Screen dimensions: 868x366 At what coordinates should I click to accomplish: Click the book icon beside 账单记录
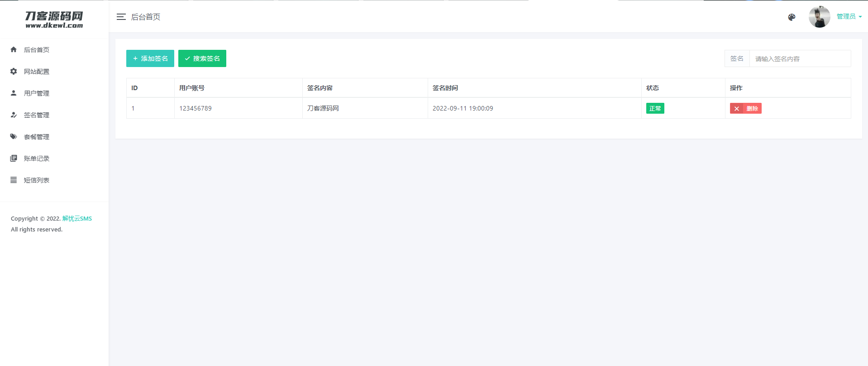click(x=14, y=158)
